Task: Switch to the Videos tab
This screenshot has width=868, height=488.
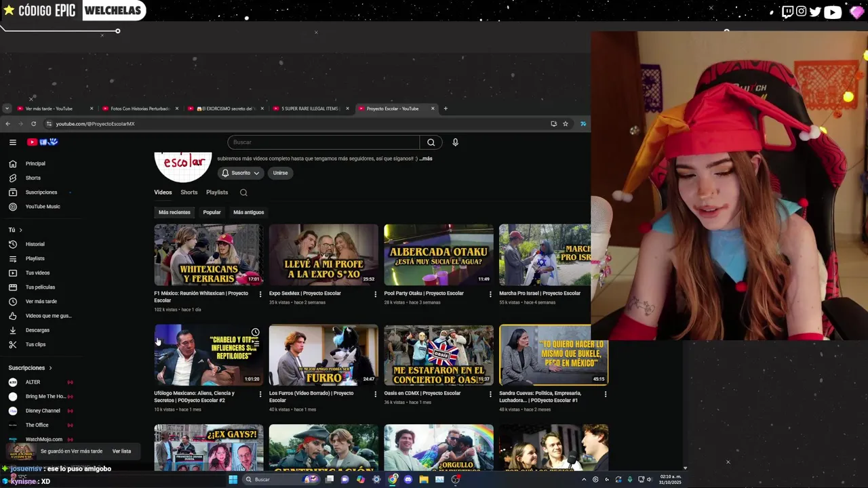Action: (x=163, y=192)
